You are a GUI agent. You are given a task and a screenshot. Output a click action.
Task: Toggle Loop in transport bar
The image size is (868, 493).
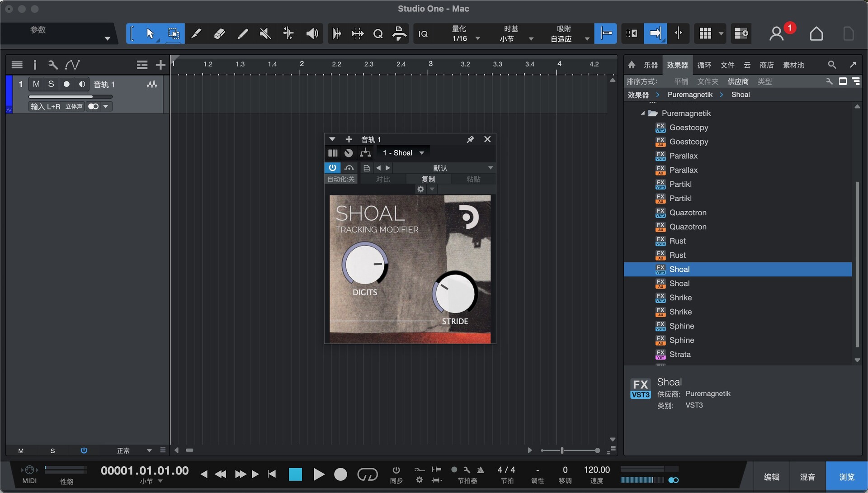(x=367, y=474)
